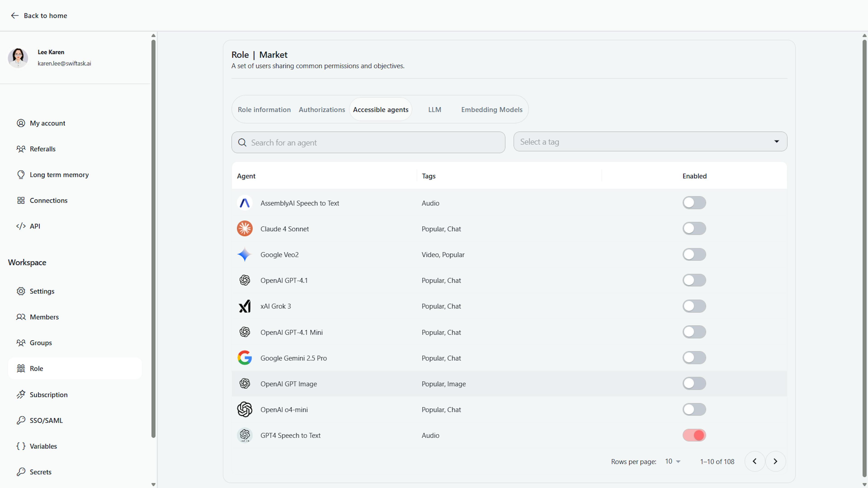Click the Popular, Image tags cell
Screen dimensions: 868x488
coord(443,384)
